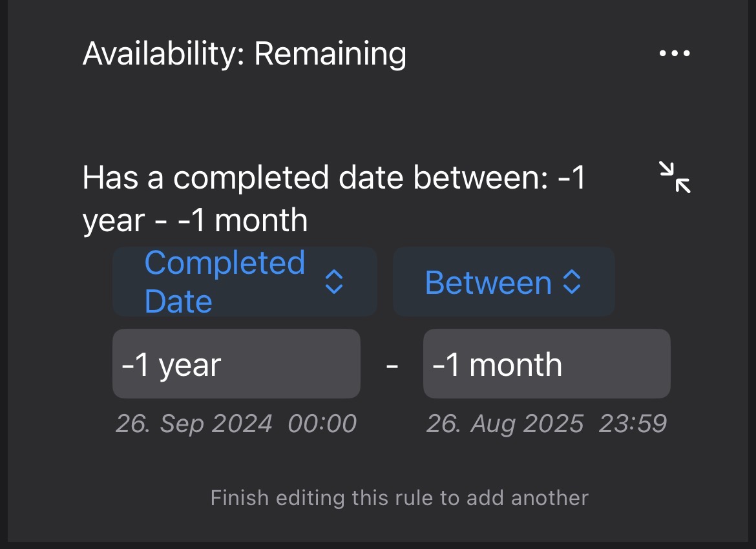Click the 26. Aug 2025 23:59 date preview
This screenshot has height=549, width=756.
tap(546, 424)
